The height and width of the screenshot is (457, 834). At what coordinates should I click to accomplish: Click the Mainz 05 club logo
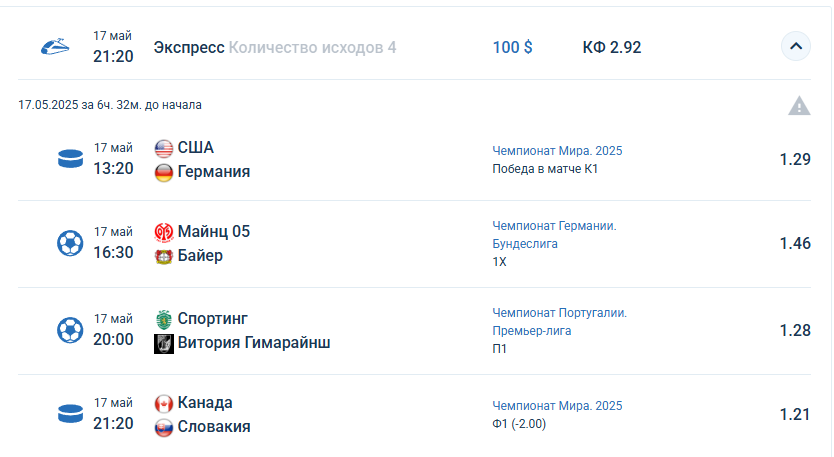click(164, 232)
